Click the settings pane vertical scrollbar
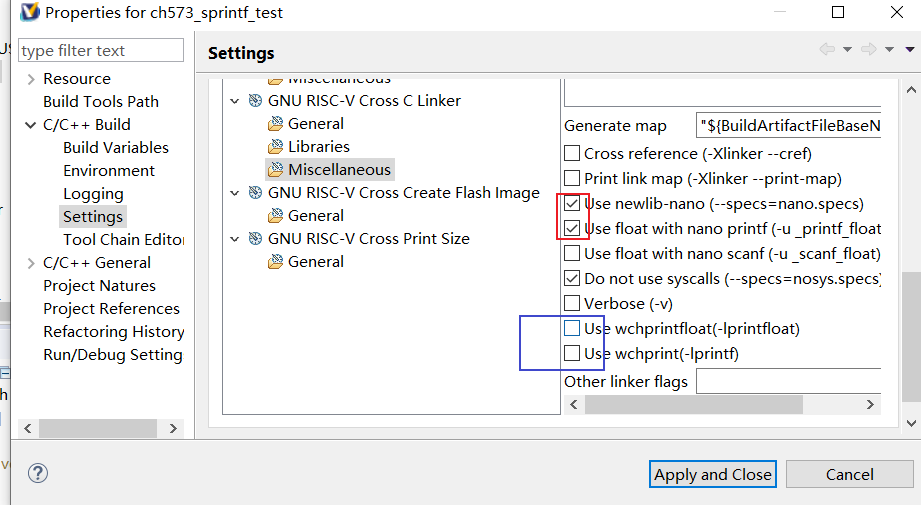Image resolution: width=921 pixels, height=505 pixels. 910,330
